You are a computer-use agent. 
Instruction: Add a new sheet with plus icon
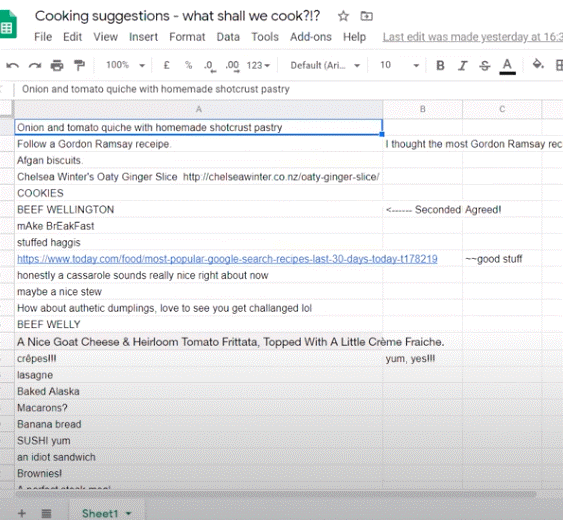22,513
